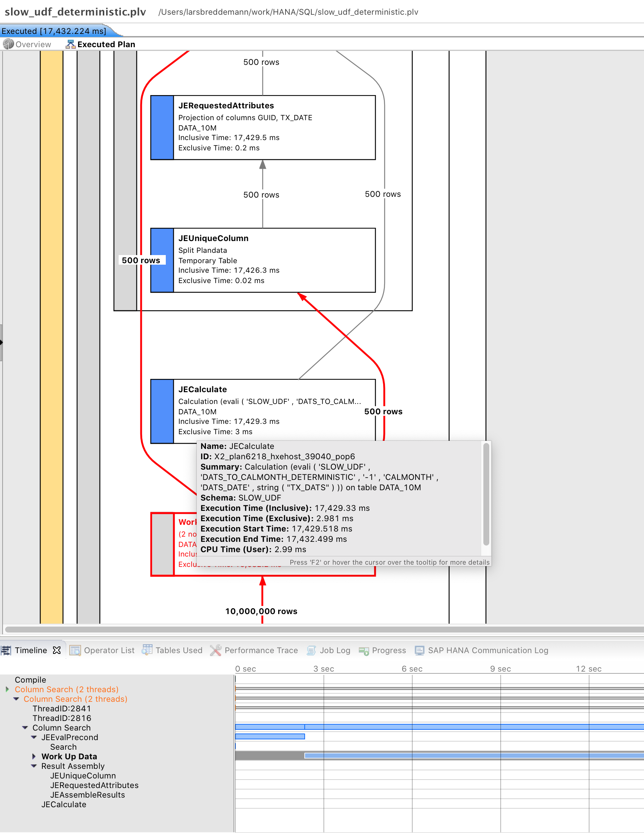Click the Work Up Data timeline bar
This screenshot has height=833, width=644.
click(474, 756)
